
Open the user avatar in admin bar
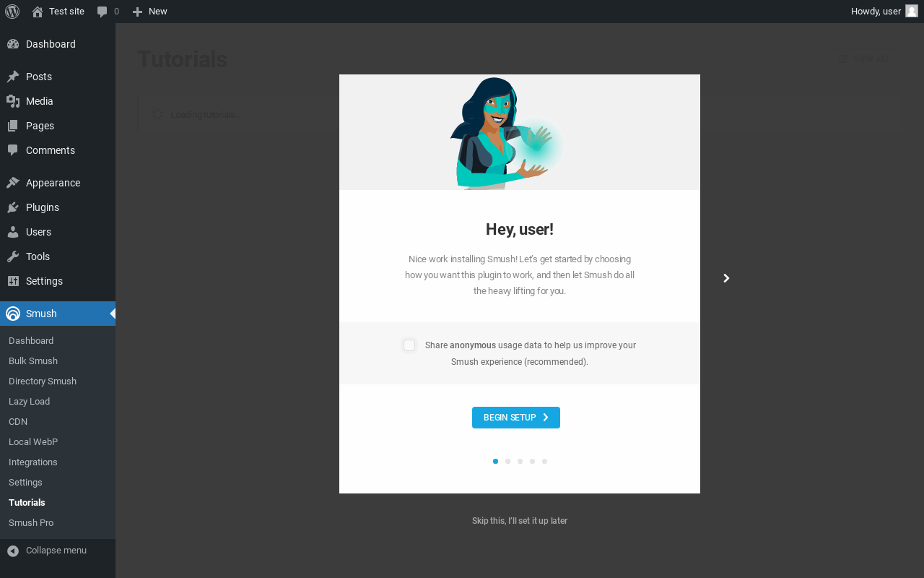click(x=912, y=11)
